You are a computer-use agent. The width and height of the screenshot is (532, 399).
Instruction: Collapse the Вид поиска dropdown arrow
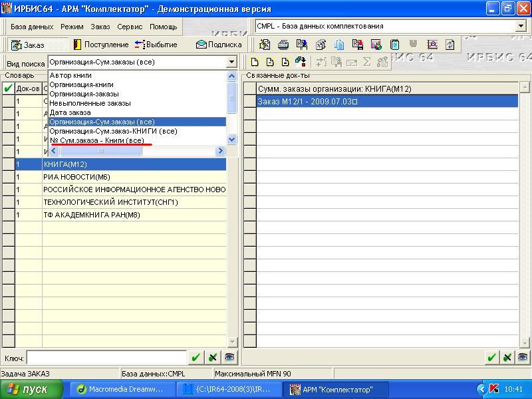pyautogui.click(x=231, y=63)
